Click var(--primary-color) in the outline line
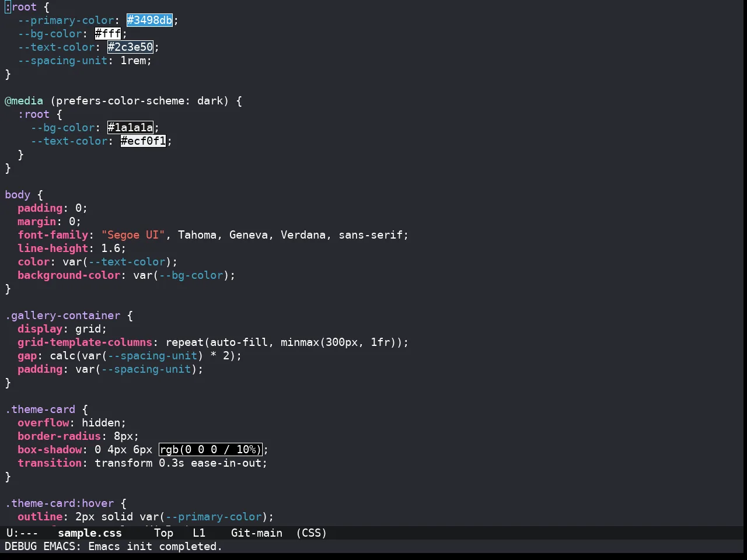Image resolution: width=747 pixels, height=560 pixels. 204,517
